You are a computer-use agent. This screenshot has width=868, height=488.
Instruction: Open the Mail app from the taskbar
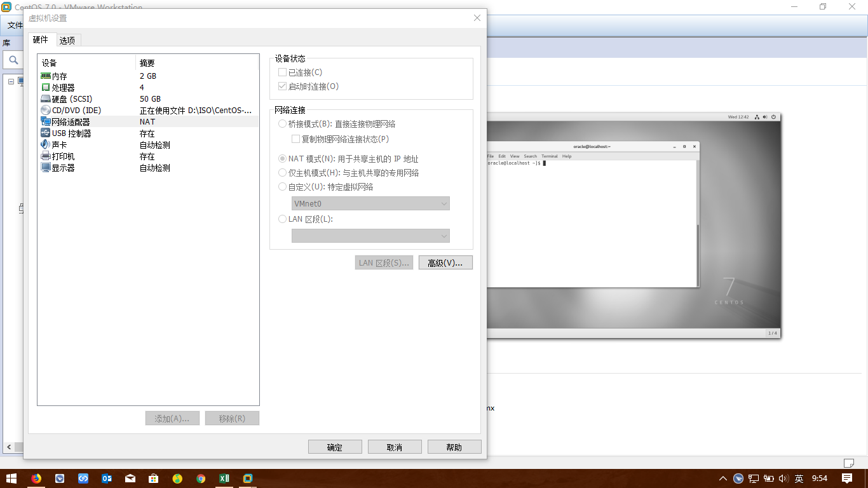(130, 478)
